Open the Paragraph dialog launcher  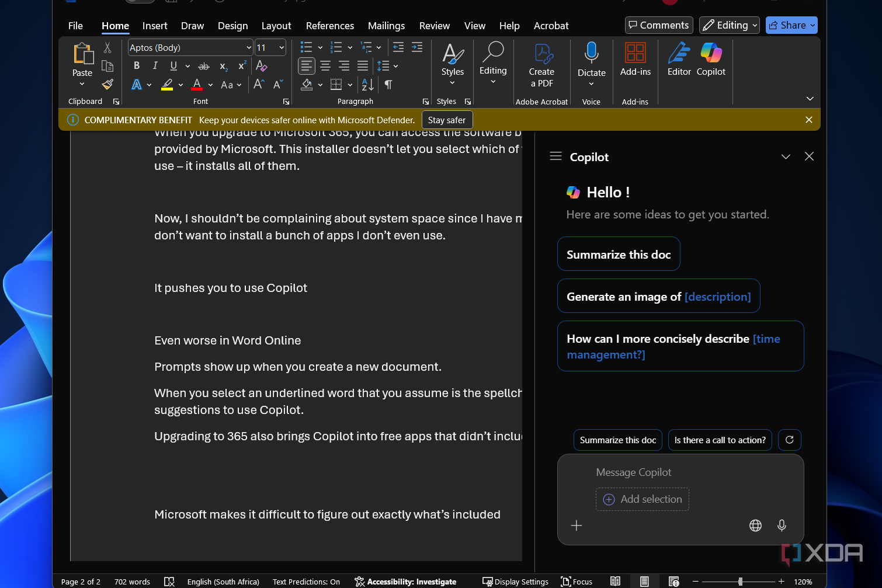[x=426, y=102]
